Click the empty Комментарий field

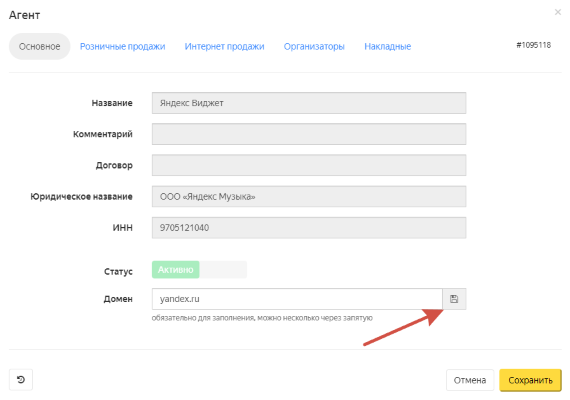309,134
